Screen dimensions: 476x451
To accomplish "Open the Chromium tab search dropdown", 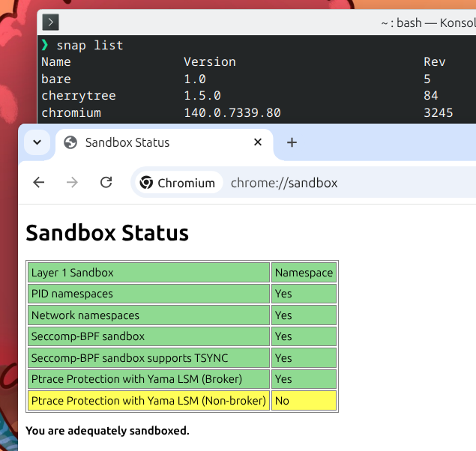I will 37,142.
